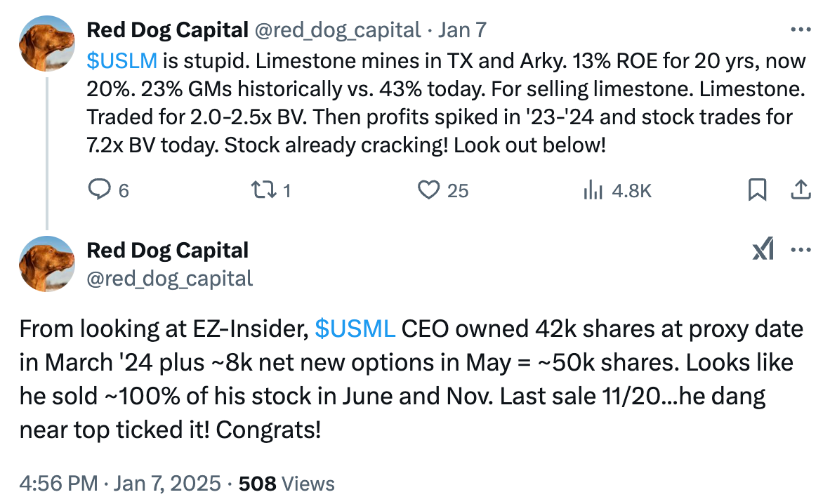Open Red Dog Capital's avatar on second tweet
The height and width of the screenshot is (504, 830).
click(x=47, y=264)
